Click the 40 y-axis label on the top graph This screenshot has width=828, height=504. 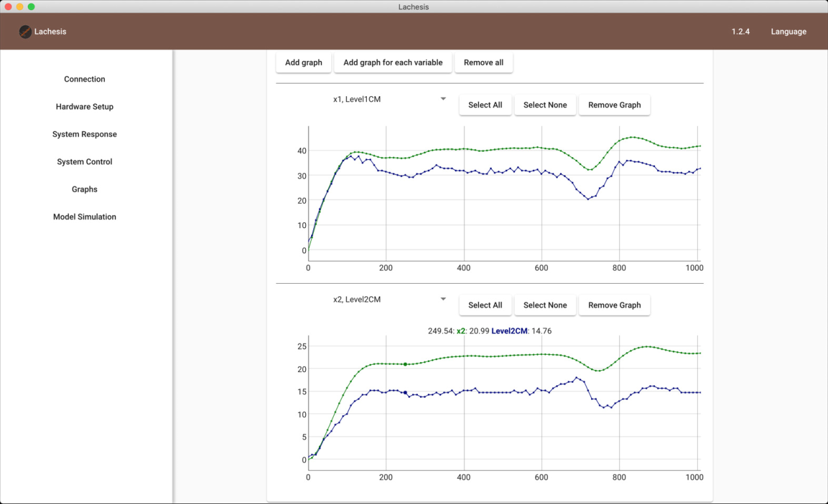(301, 151)
